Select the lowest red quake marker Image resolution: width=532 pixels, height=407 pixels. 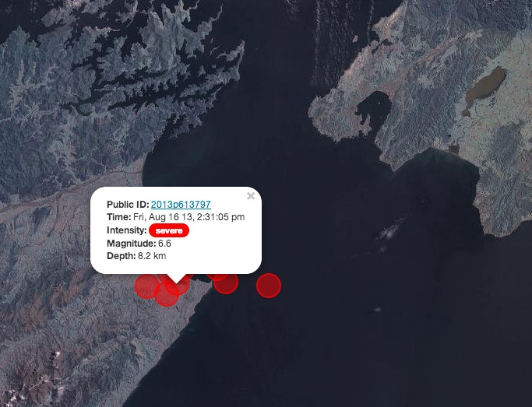(x=166, y=296)
